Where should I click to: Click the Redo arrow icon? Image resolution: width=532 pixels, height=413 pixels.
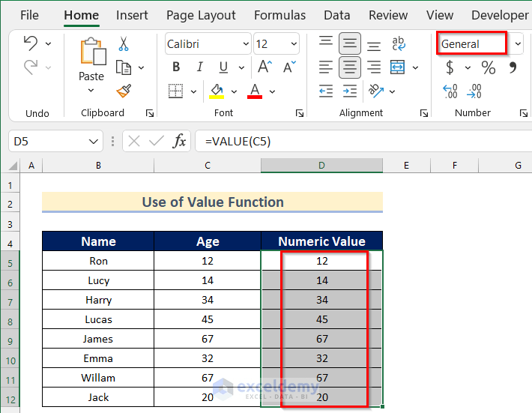[31, 67]
